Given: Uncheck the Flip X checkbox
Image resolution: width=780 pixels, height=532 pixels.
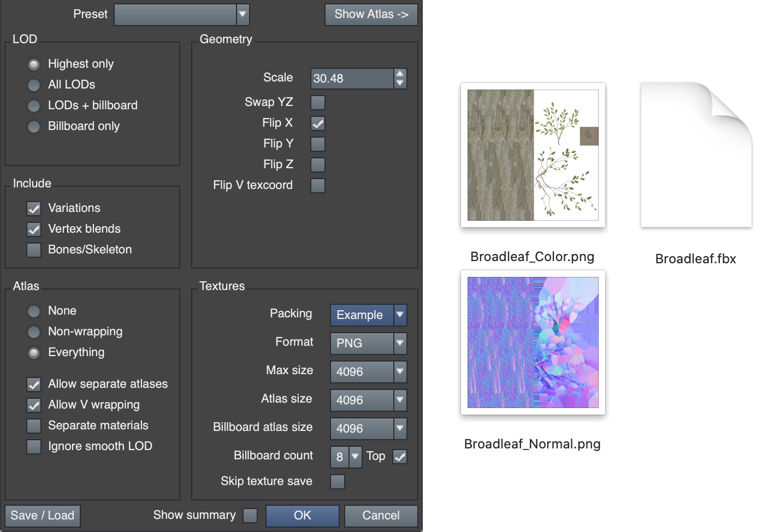Looking at the screenshot, I should click(x=318, y=123).
